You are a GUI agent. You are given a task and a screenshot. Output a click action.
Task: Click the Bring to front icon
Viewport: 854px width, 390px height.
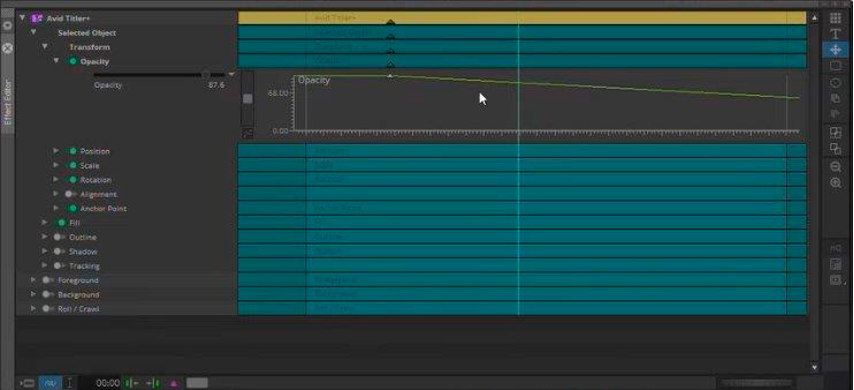[835, 132]
